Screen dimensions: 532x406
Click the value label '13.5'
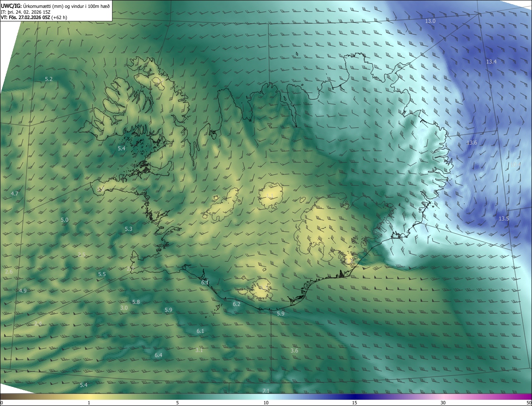pos(504,218)
